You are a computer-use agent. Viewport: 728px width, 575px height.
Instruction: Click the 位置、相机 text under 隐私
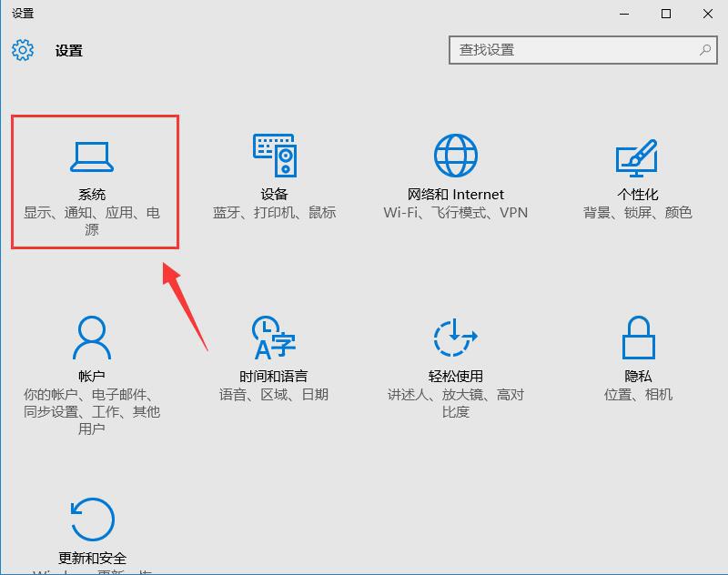[x=638, y=395]
